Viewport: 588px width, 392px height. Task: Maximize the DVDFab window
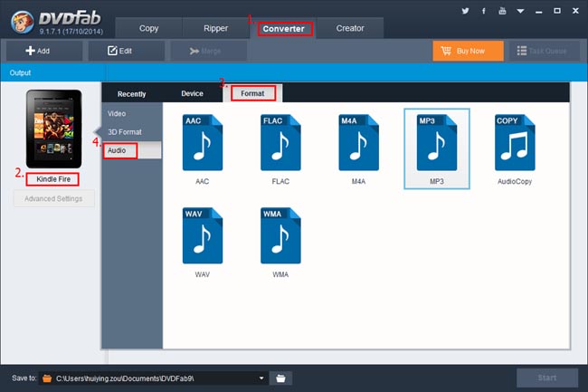click(557, 11)
